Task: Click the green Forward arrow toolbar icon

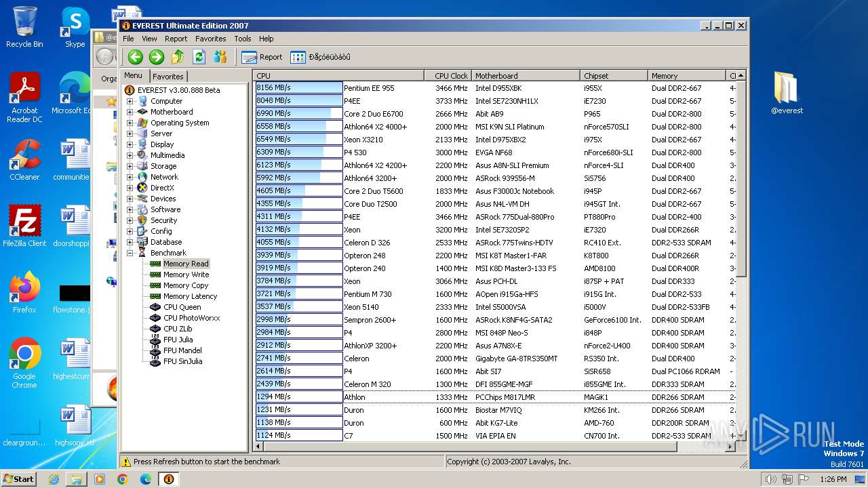Action: 156,57
